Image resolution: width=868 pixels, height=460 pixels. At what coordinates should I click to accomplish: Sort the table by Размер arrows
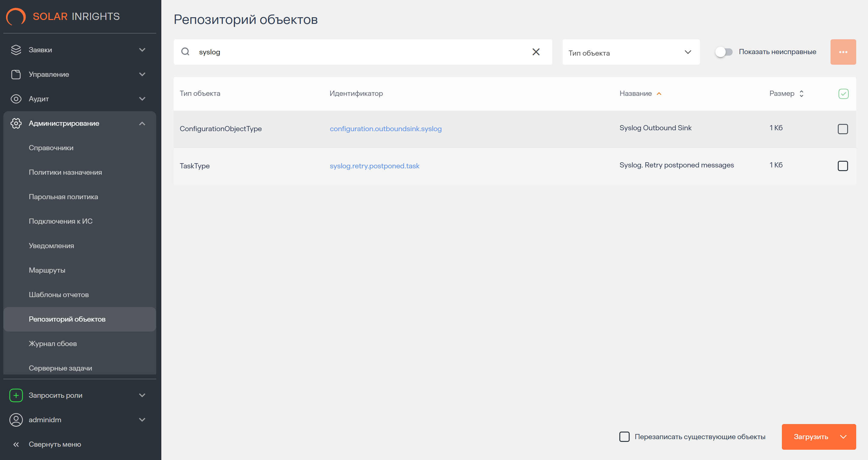click(x=801, y=94)
